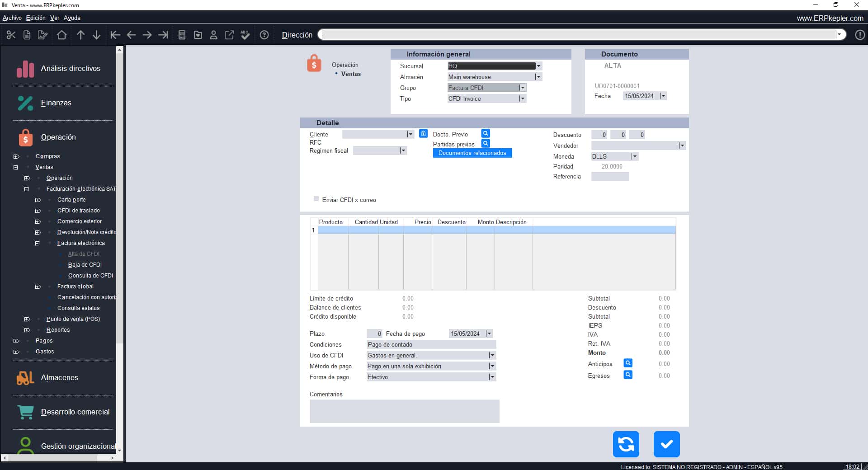Click the Anticipos search magnifier icon
Viewport: 868px width, 470px height.
(627, 363)
